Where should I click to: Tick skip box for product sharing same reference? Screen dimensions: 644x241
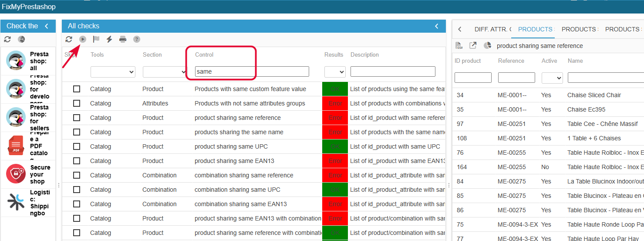coord(77,118)
